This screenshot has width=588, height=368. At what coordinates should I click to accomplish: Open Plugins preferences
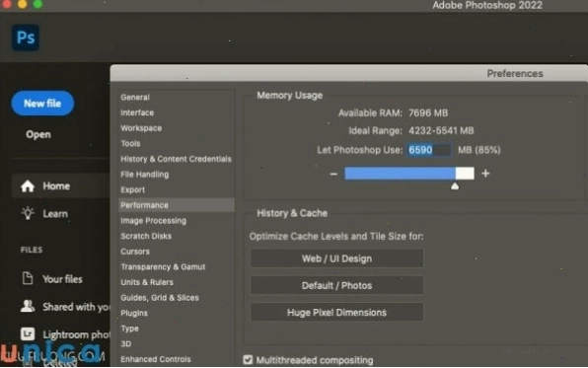[x=134, y=313]
